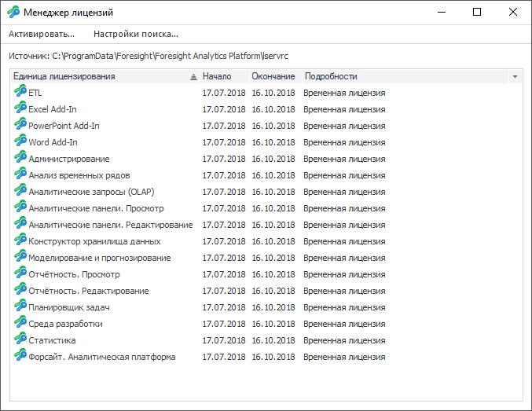Sort by the Начало column header

pos(217,76)
